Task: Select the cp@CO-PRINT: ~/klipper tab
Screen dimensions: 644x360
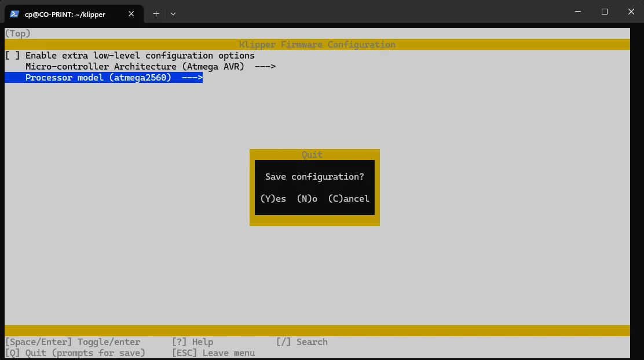Action: (74, 14)
